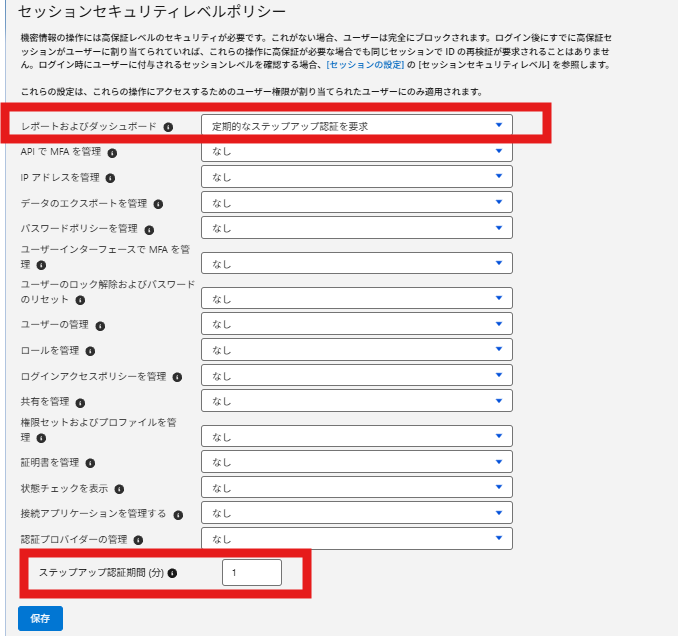Image resolution: width=678 pixels, height=636 pixels.
Task: Click the セッションセキュリティレベルポリシー heading
Action: (x=152, y=12)
